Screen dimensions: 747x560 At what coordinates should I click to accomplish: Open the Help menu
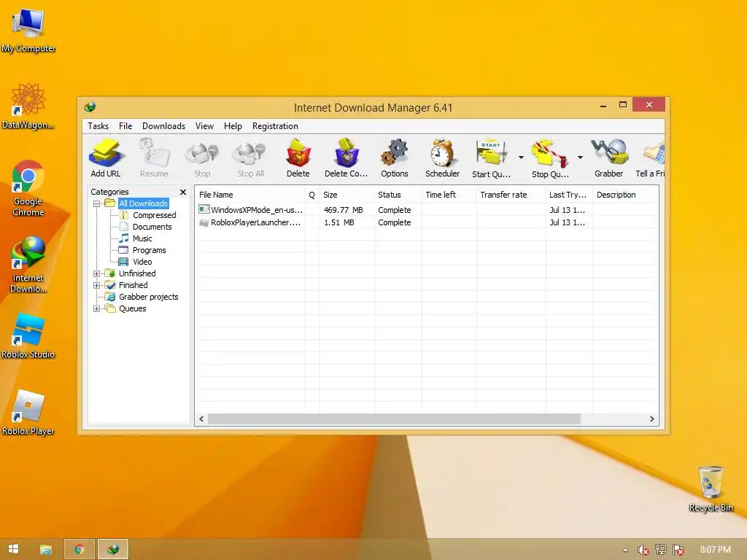click(233, 126)
